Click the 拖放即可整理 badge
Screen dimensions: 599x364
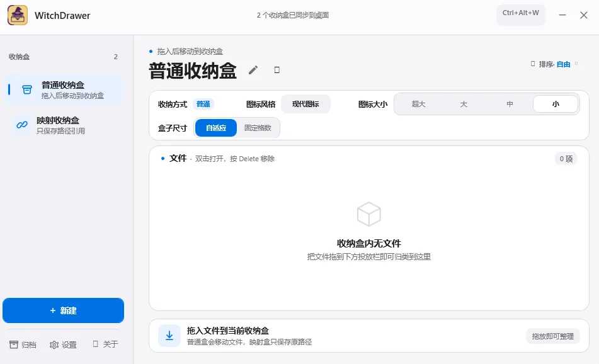click(x=553, y=336)
